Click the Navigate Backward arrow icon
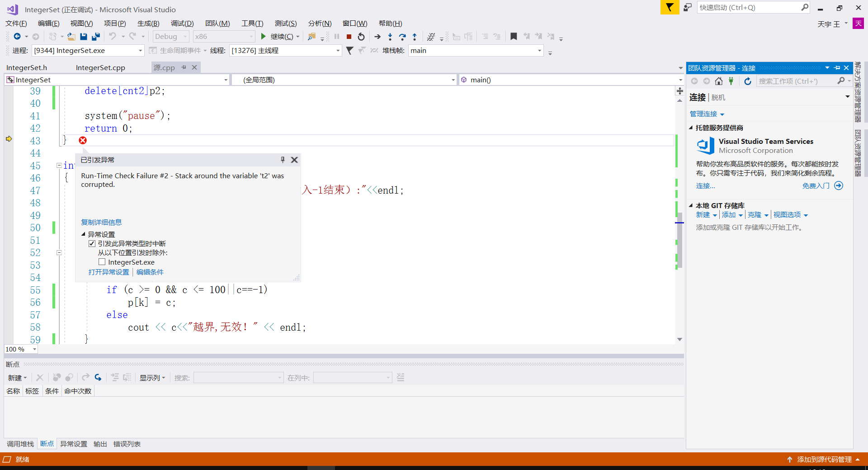 click(x=17, y=37)
